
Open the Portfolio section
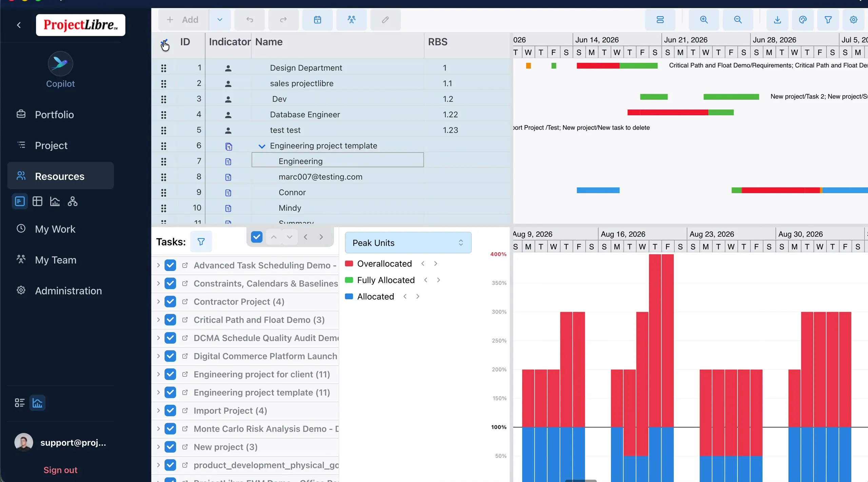(x=60, y=115)
